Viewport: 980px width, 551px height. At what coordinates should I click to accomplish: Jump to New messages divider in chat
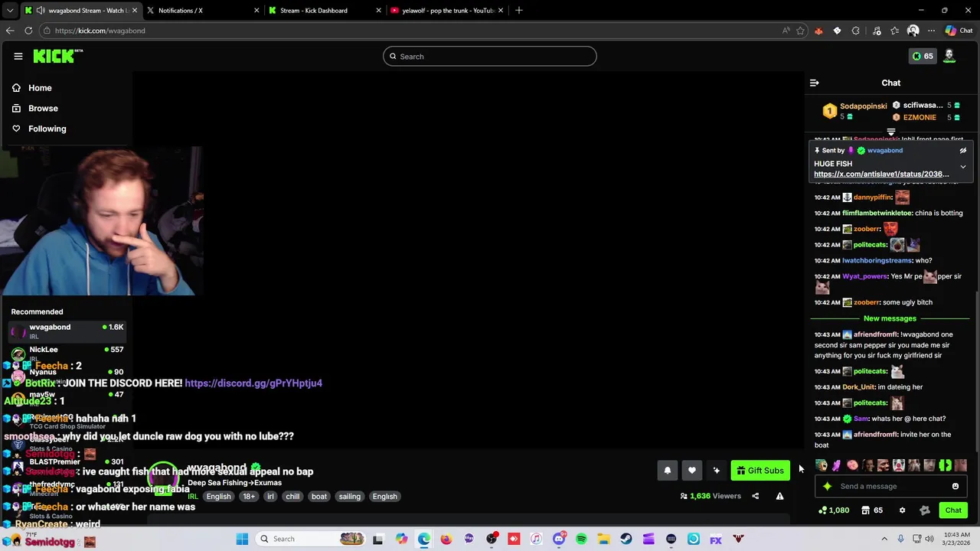[x=890, y=318]
